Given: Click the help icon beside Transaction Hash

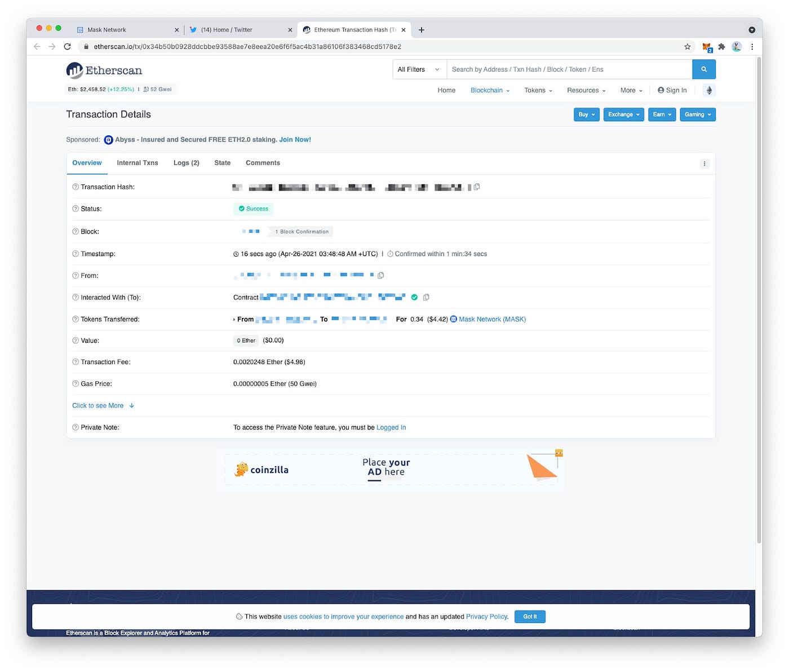Looking at the screenshot, I should (x=76, y=187).
